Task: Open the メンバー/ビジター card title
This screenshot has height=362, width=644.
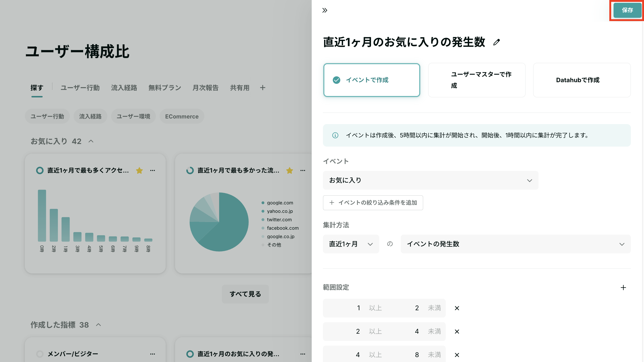Action: 73,354
